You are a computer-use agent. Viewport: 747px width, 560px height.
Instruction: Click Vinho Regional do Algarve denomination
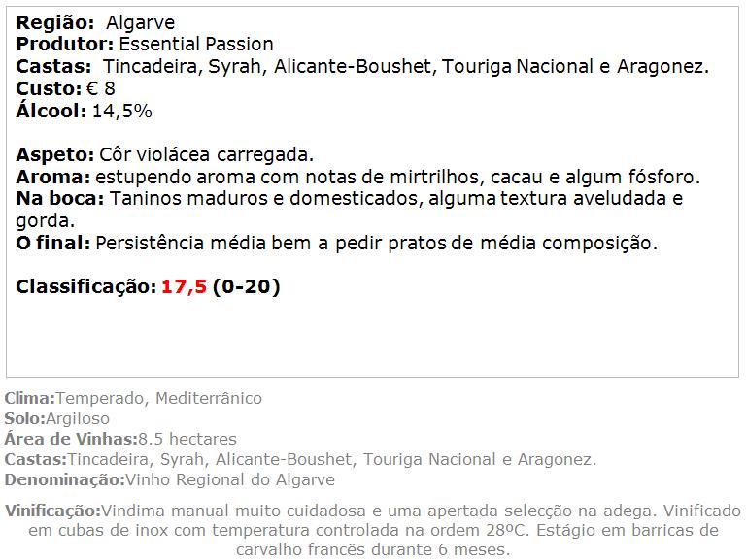[230, 479]
